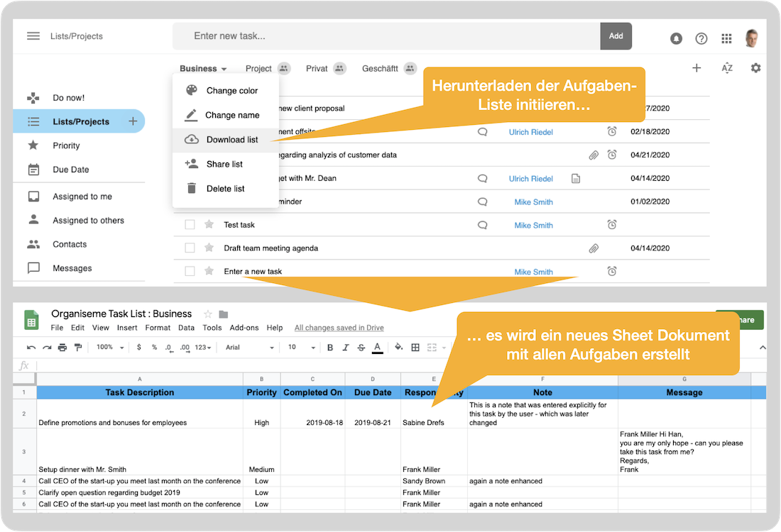Open the apps grid icon

727,38
